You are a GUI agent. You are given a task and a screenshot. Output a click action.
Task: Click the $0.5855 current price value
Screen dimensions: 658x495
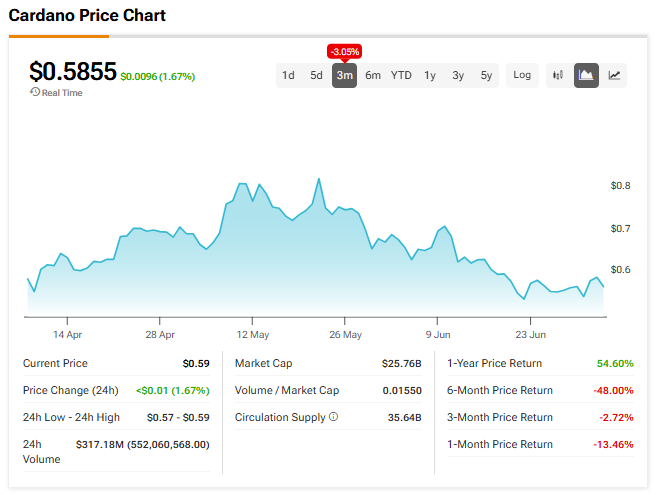[x=72, y=71]
